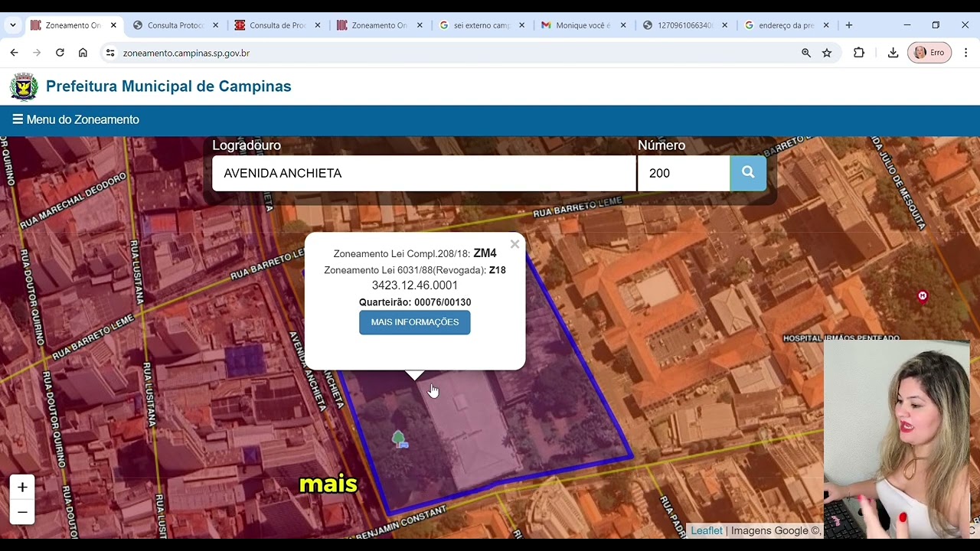Click the parcel code 3423.12.46.0001
This screenshot has width=980, height=551.
[x=415, y=285]
